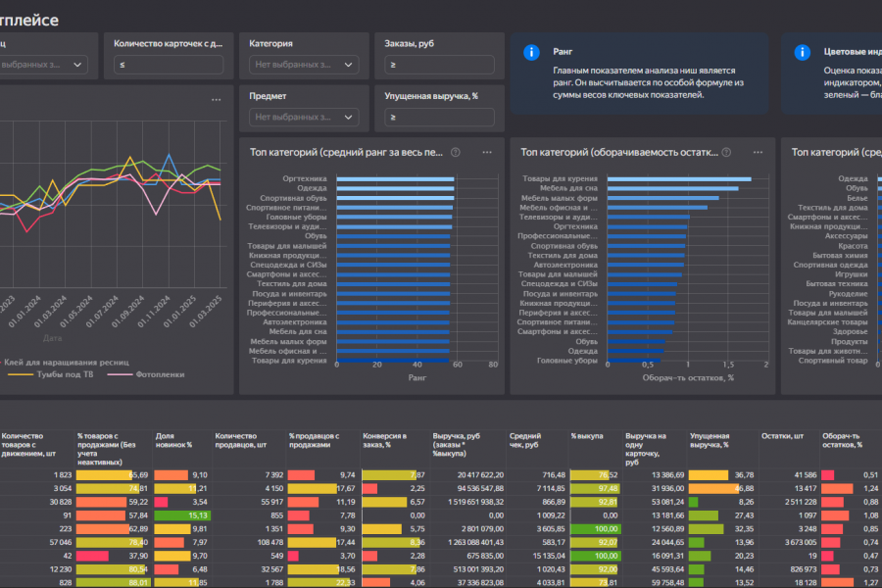Click the info icon in Ранг card
The height and width of the screenshot is (588, 882).
[531, 52]
